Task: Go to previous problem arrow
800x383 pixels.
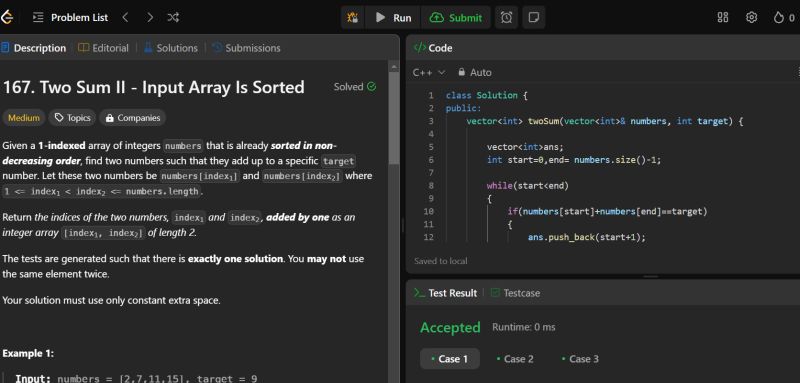Action: pos(126,17)
